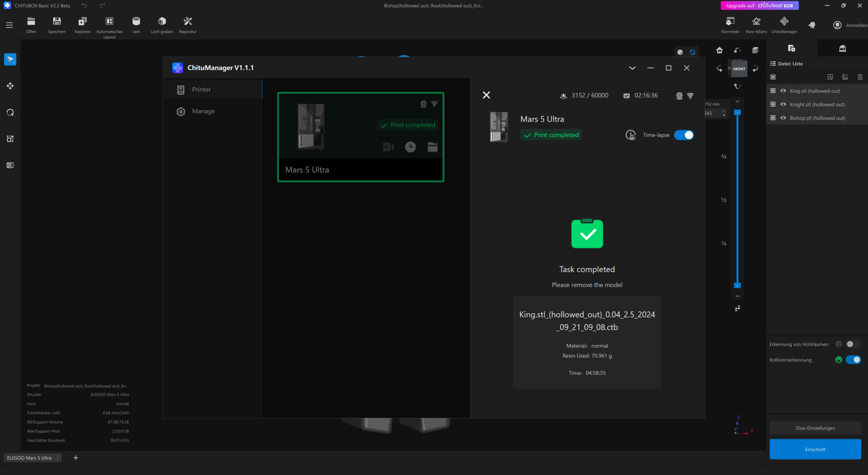Reset view with the home icon
This screenshot has height=475, width=868.
719,50
